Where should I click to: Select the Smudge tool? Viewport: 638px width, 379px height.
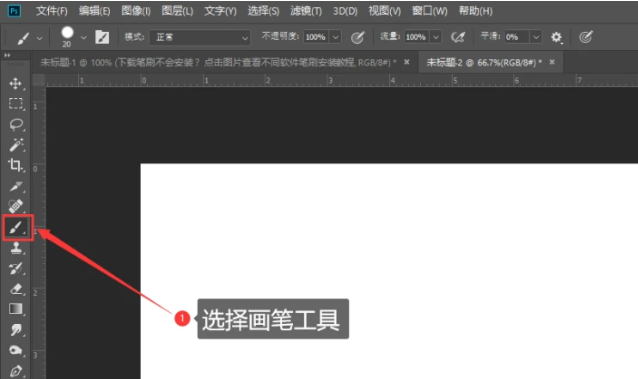coord(15,329)
